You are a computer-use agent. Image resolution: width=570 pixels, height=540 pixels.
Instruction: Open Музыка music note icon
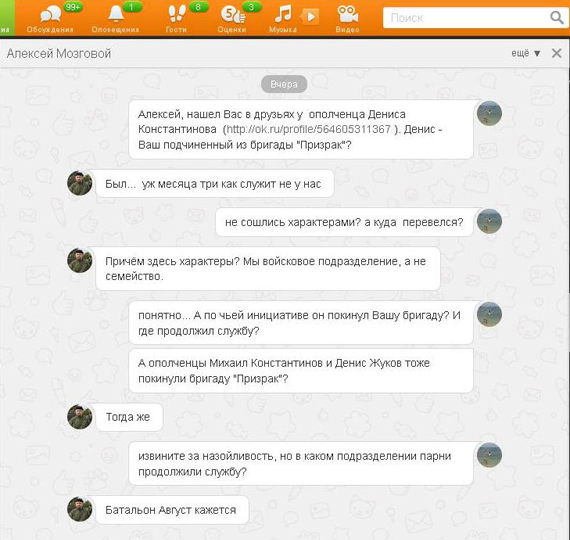283,14
